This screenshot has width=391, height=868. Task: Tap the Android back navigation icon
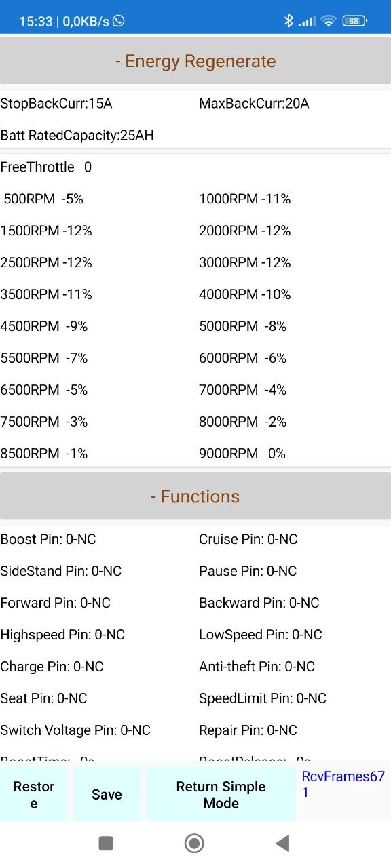282,843
